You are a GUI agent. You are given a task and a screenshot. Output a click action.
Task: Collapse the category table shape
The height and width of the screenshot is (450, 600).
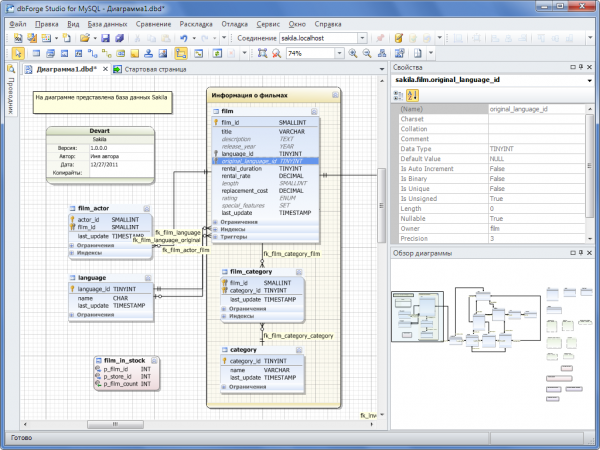pos(299,350)
